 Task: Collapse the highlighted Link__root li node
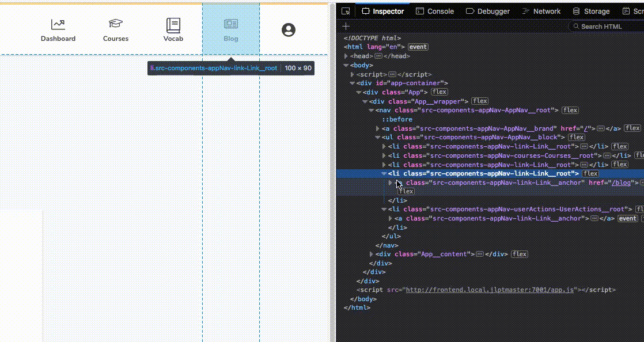[384, 174]
